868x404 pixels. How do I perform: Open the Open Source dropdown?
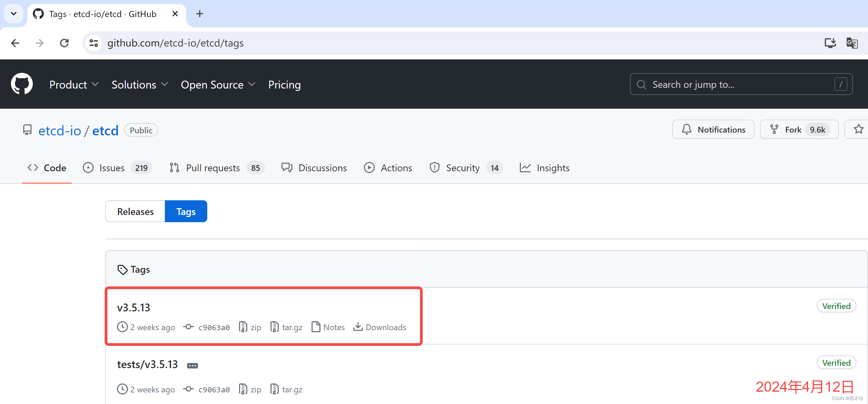pyautogui.click(x=218, y=84)
